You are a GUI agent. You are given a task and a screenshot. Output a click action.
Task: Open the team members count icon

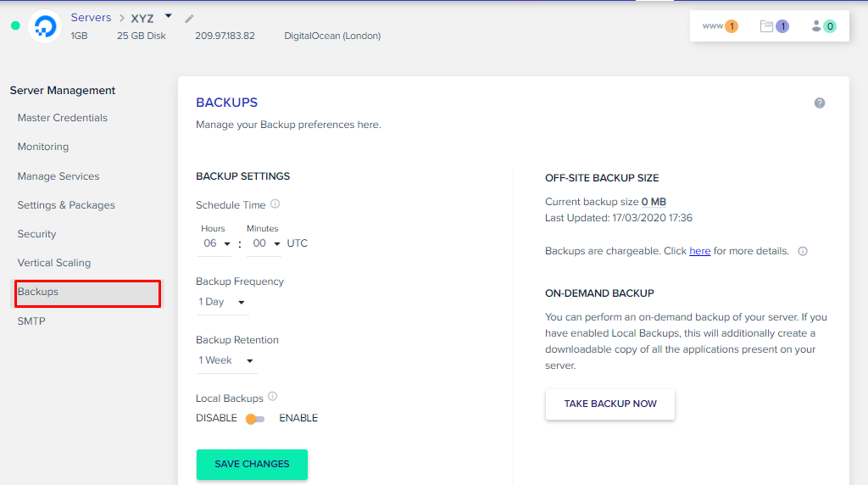(823, 26)
